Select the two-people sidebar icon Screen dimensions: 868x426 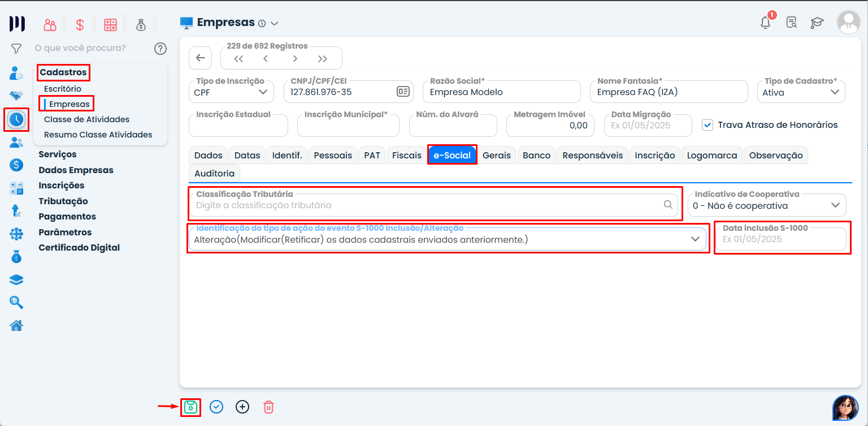[16, 143]
